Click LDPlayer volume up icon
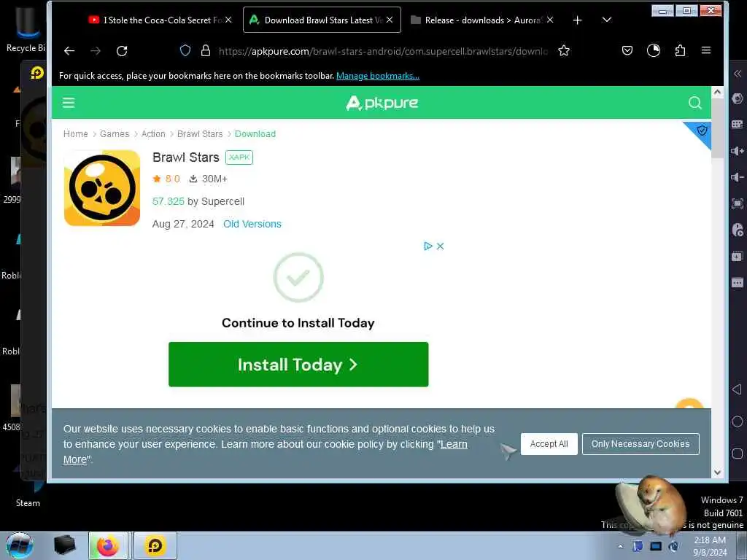This screenshot has height=560, width=747. tap(738, 151)
